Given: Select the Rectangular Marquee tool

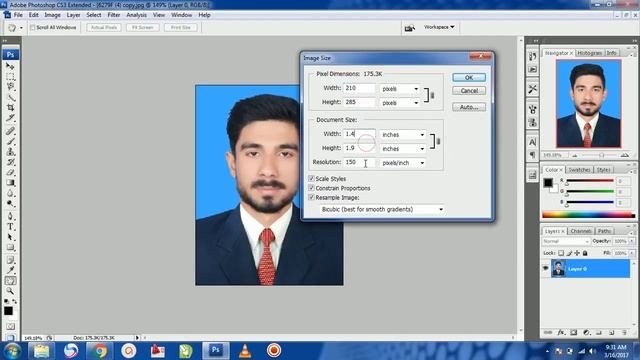Looking at the screenshot, I should pyautogui.click(x=10, y=76).
